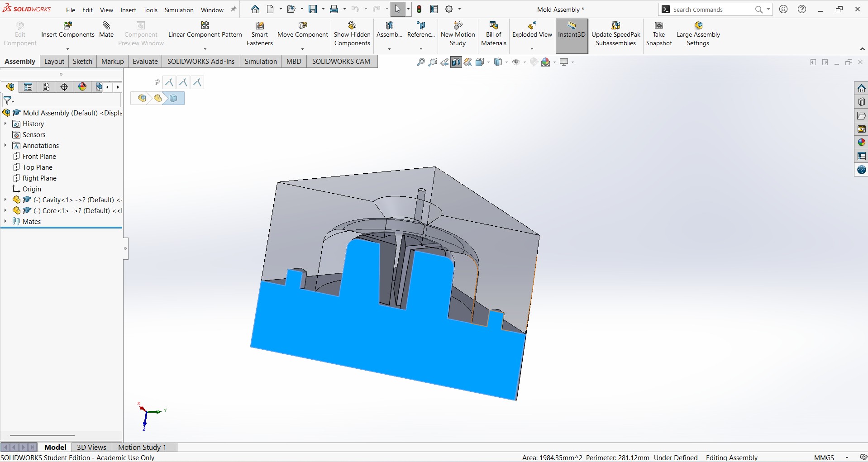Expand the Mates folder
The height and width of the screenshot is (462, 868).
point(5,221)
